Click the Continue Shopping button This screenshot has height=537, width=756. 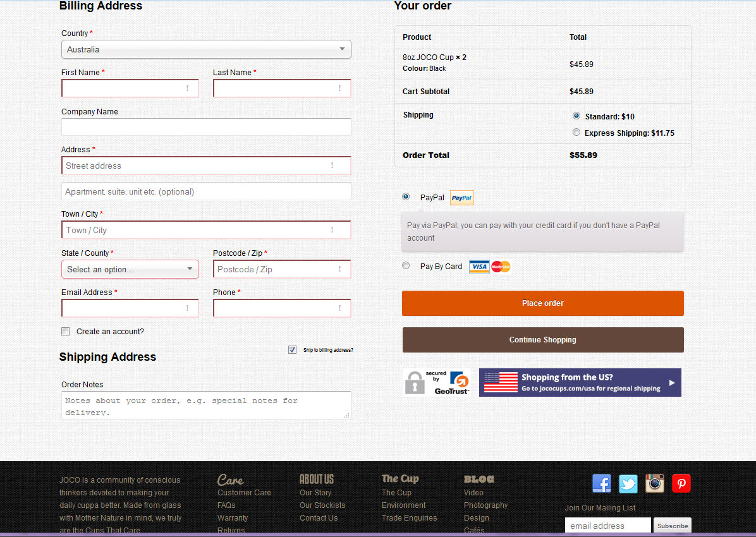click(x=542, y=340)
